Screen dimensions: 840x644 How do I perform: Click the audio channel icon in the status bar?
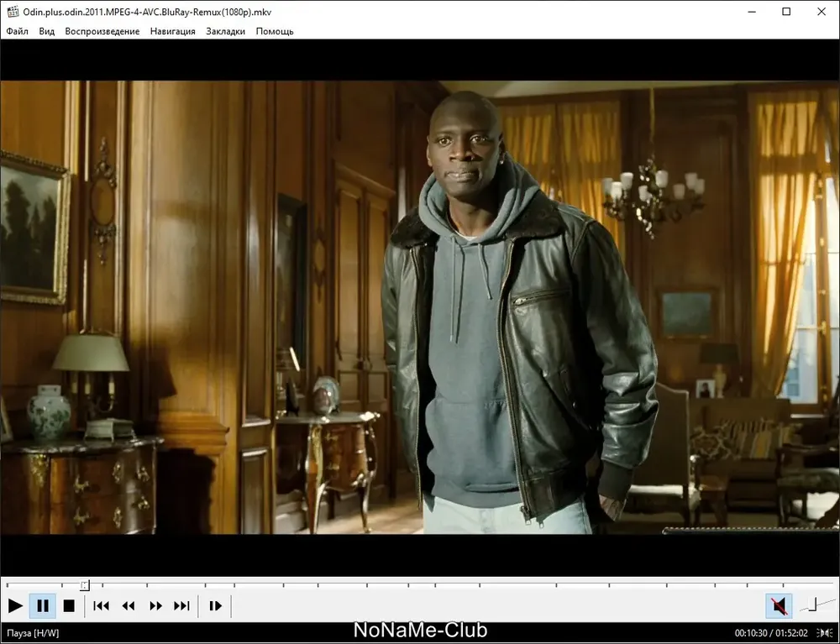click(825, 633)
